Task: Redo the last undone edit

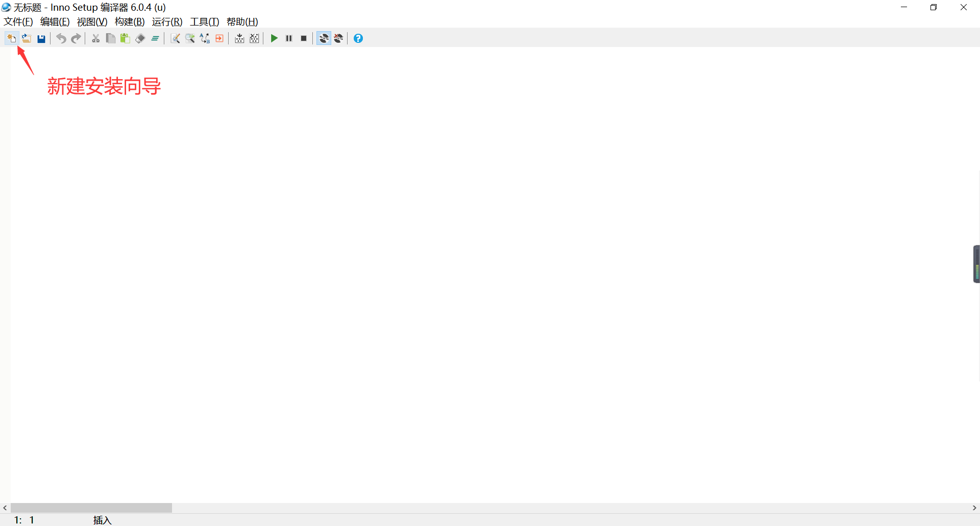Action: point(76,38)
